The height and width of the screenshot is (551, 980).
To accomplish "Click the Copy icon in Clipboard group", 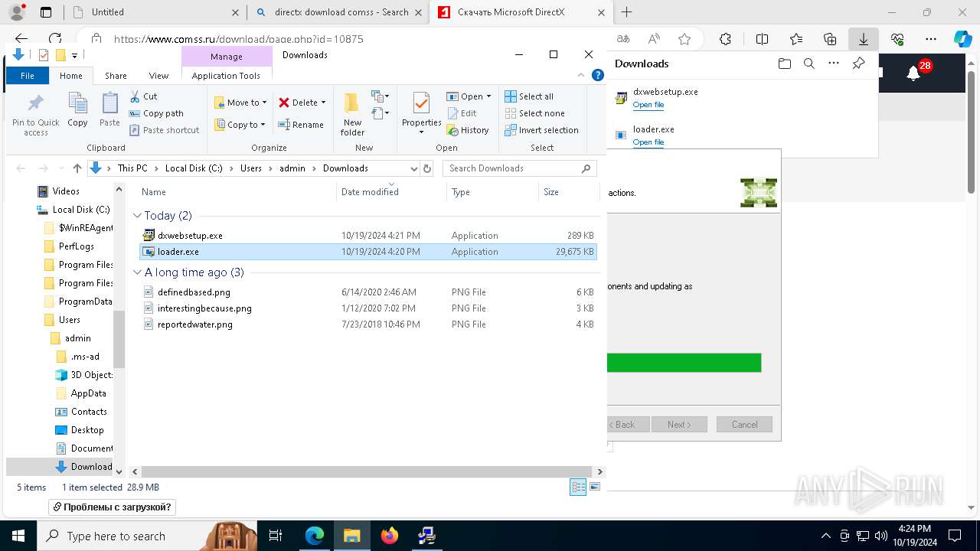I will pyautogui.click(x=77, y=104).
